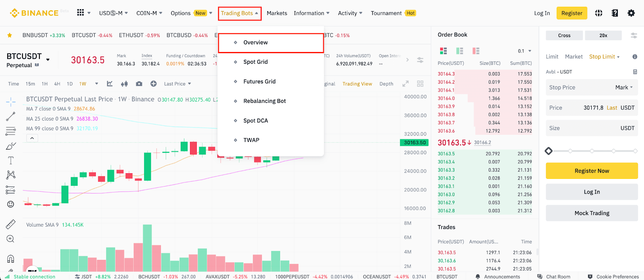The image size is (644, 280).
Task: Open the multi-chart layout grid icon
Action: point(420,84)
